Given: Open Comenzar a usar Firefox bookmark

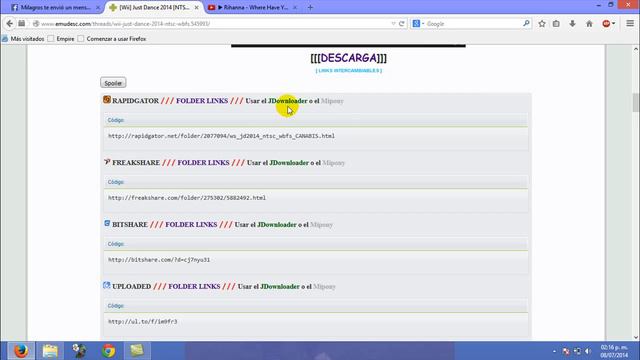Looking at the screenshot, I should (x=112, y=39).
